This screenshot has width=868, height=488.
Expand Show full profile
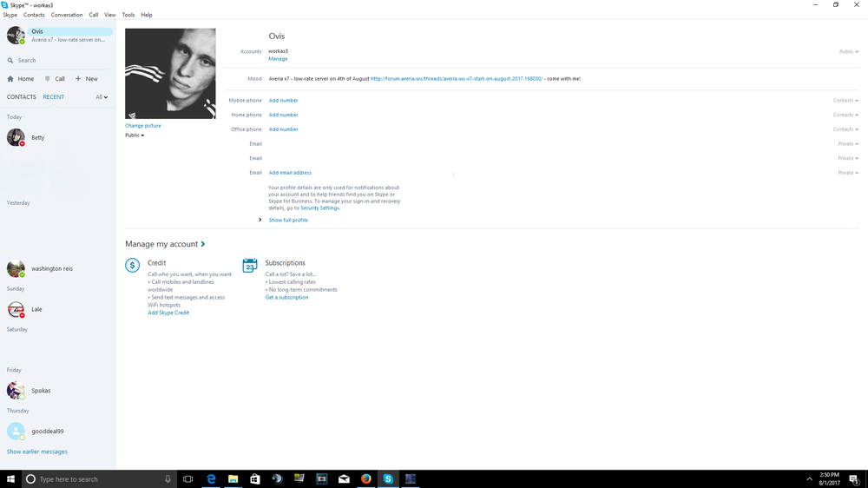tap(287, 221)
